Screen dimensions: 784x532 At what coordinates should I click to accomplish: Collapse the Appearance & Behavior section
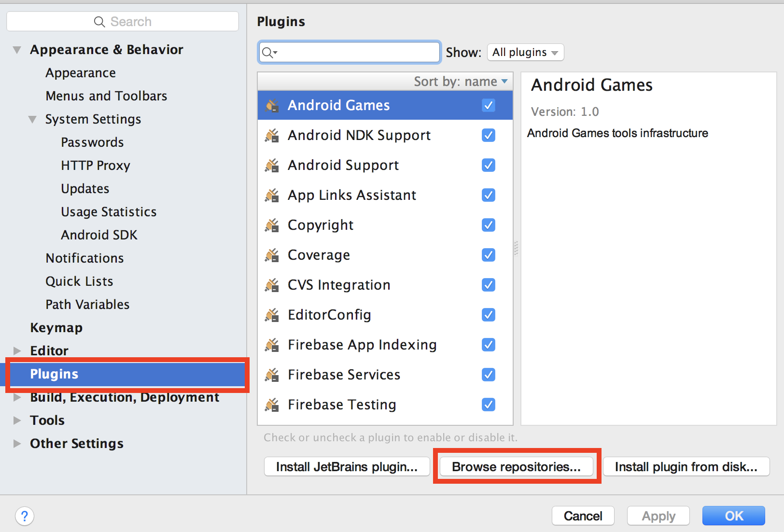coord(17,50)
